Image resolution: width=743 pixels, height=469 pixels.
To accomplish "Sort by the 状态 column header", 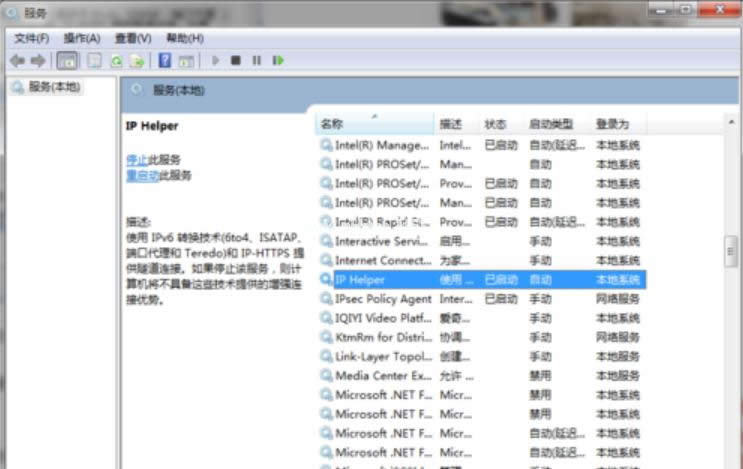I will tap(496, 124).
